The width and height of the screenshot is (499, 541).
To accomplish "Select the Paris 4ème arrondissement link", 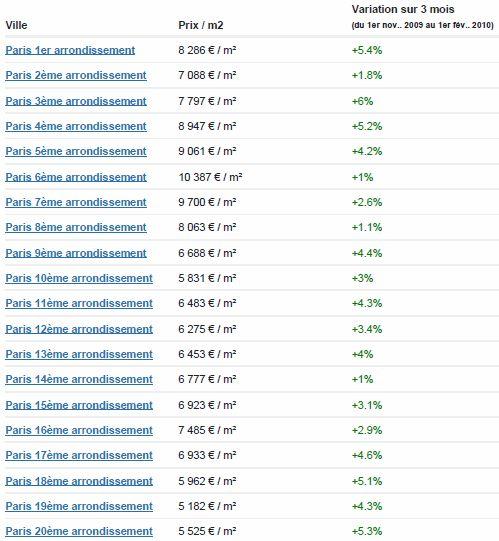I will pyautogui.click(x=76, y=126).
